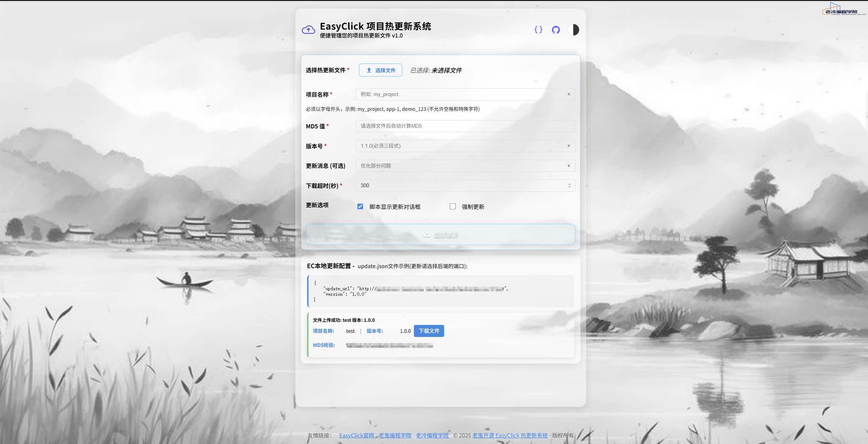Open the GitHub repository icon

pos(555,30)
